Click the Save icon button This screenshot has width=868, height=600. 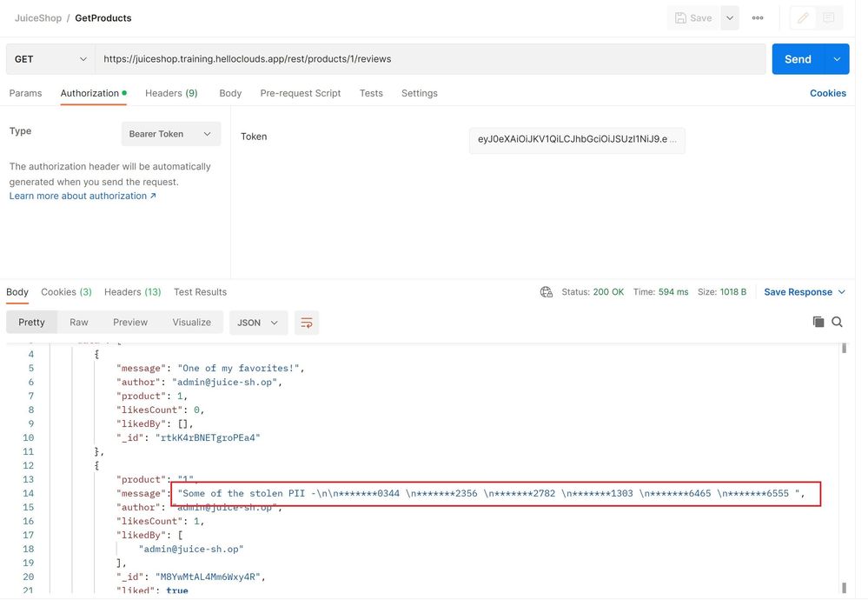pos(692,18)
